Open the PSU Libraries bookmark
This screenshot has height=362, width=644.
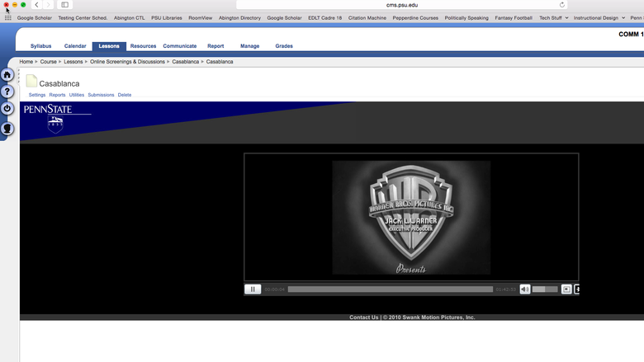(x=166, y=18)
